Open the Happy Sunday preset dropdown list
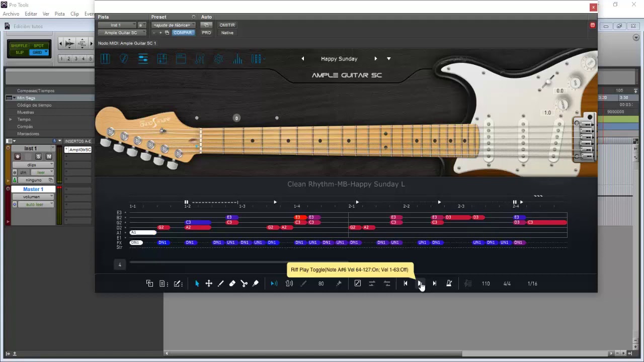Screen dimensions: 644x362 coord(388,59)
